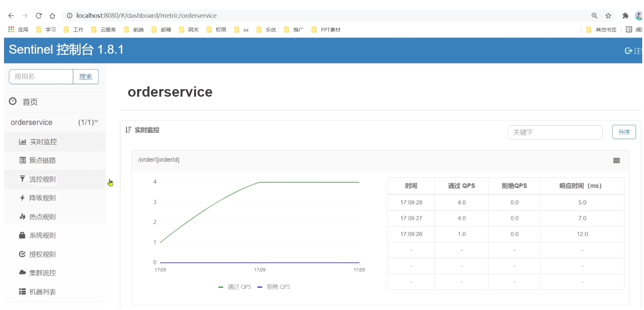Click the orderservice page heading

170,92
